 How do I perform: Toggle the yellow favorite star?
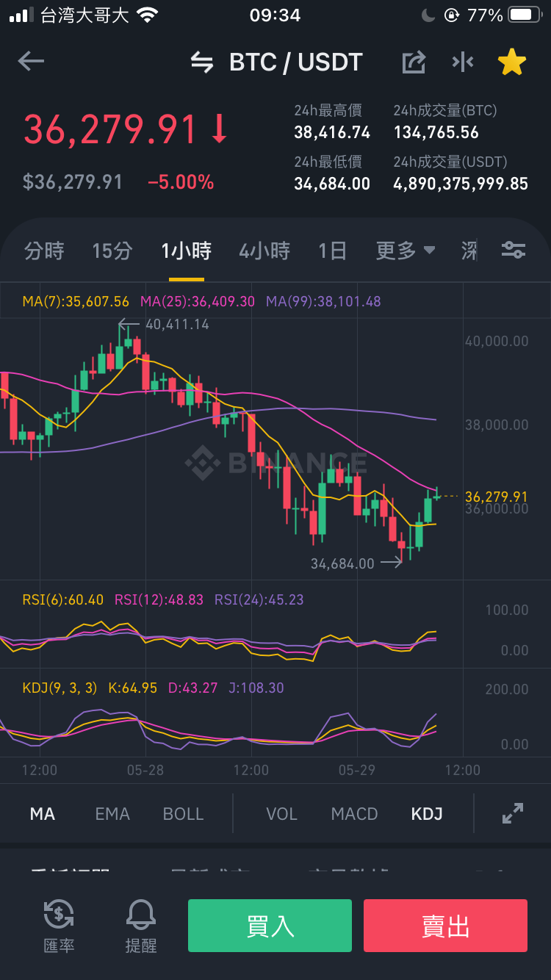[x=512, y=62]
